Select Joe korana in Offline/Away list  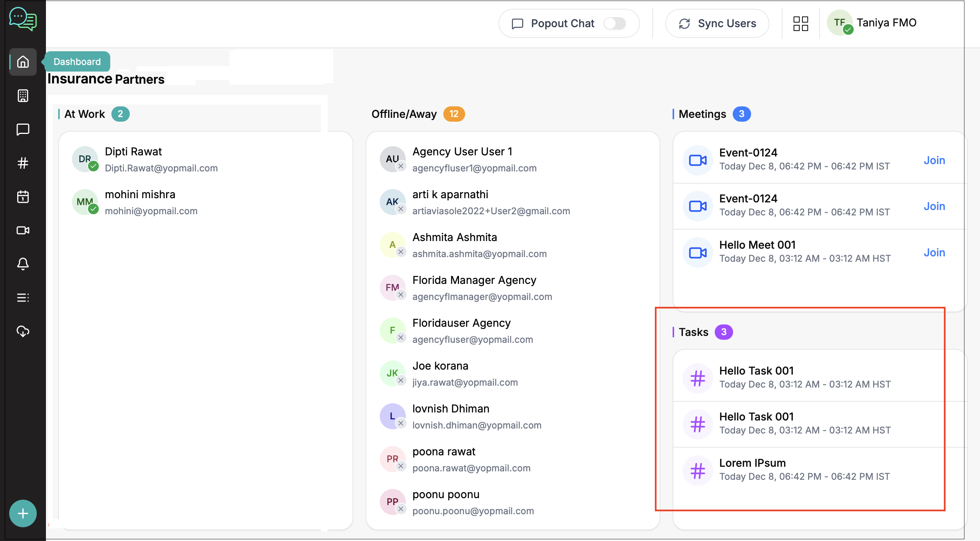pyautogui.click(x=440, y=366)
